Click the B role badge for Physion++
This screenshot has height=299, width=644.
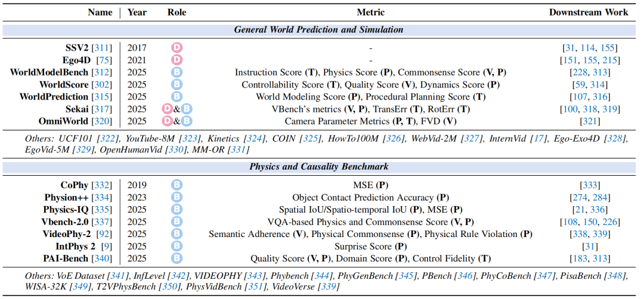pos(177,197)
